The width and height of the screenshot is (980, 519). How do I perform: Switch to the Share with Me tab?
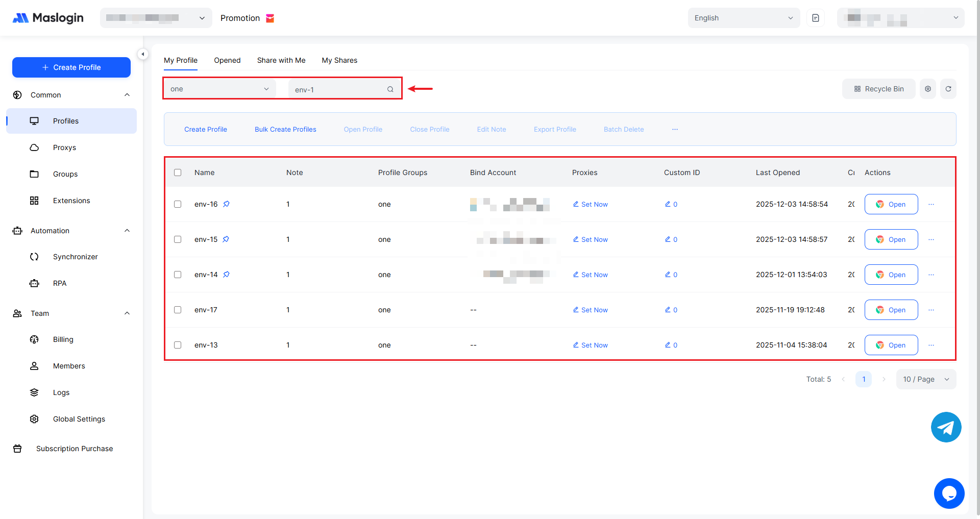pos(281,60)
